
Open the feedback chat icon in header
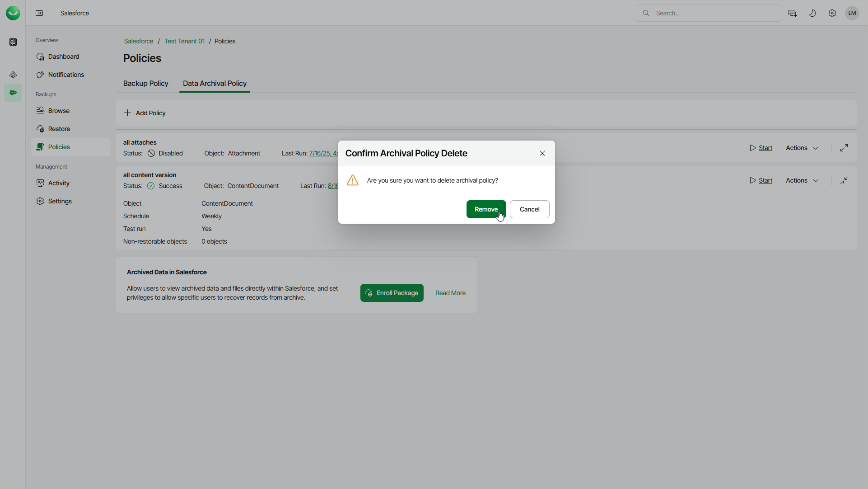(793, 13)
